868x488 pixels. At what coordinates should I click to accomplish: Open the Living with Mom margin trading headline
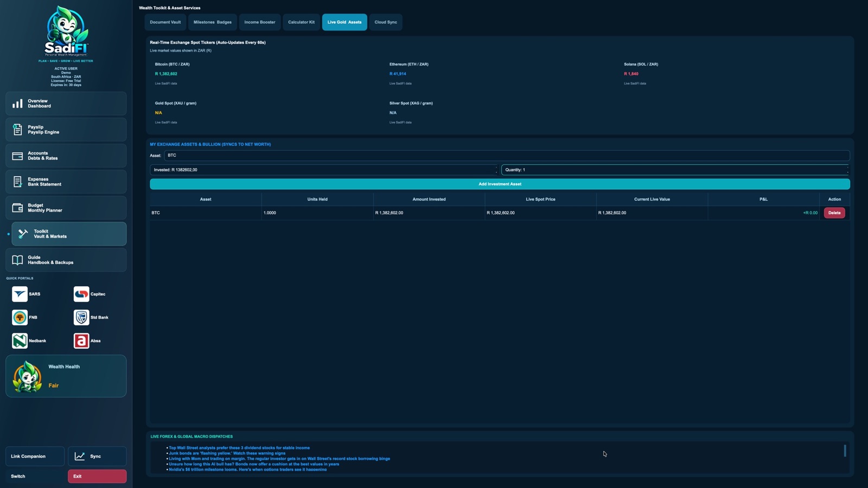tap(279, 459)
